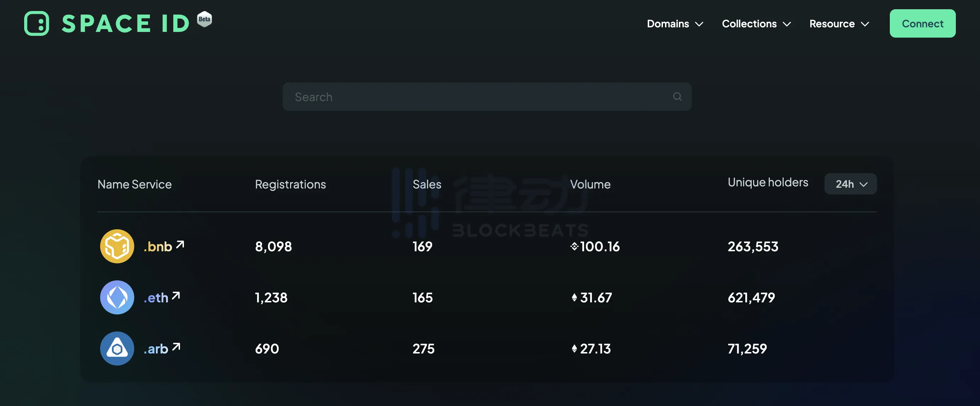Click the Name Service column header
The image size is (980, 406).
[135, 185]
